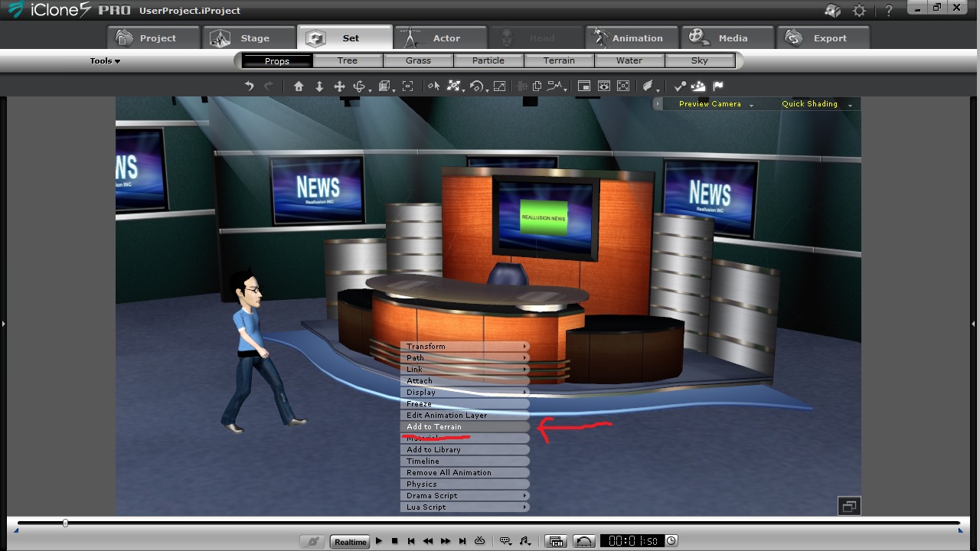The image size is (980, 551).
Task: Click the eye preview window icon
Action: tap(604, 86)
